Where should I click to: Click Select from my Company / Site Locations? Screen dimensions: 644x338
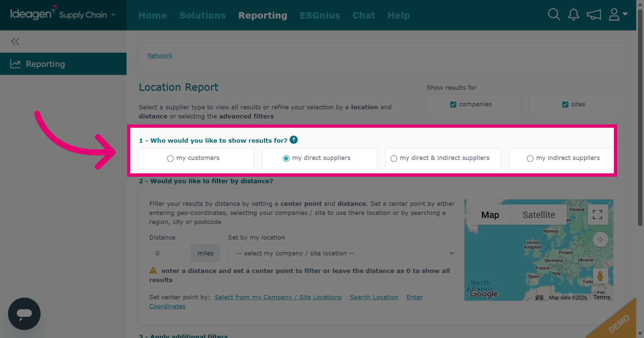tap(278, 297)
